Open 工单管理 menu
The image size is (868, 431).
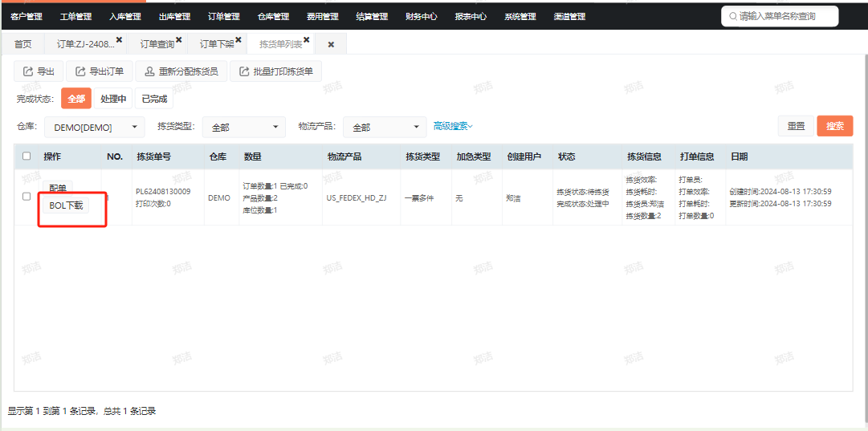coord(75,17)
